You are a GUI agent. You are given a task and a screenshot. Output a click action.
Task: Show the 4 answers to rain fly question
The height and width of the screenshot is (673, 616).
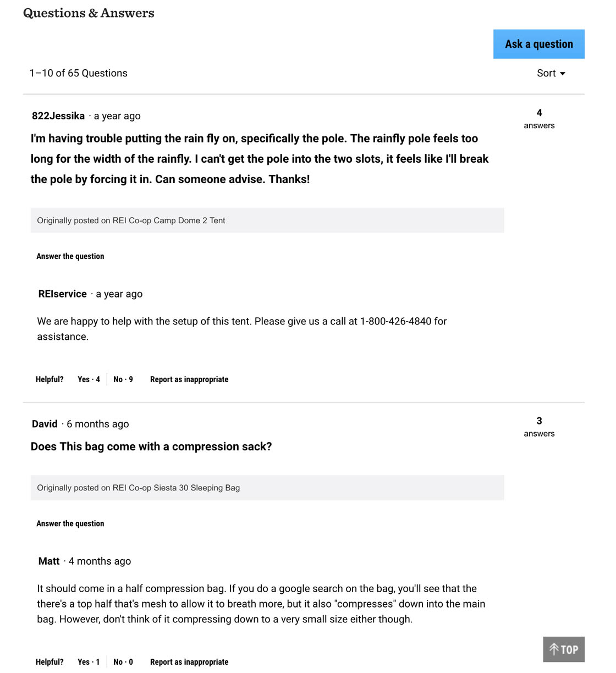pyautogui.click(x=539, y=118)
